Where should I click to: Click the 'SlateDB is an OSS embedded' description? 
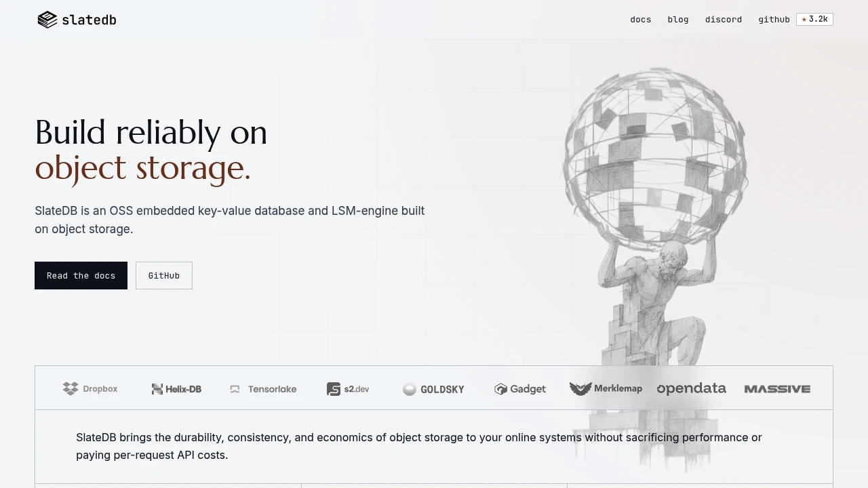(x=230, y=220)
